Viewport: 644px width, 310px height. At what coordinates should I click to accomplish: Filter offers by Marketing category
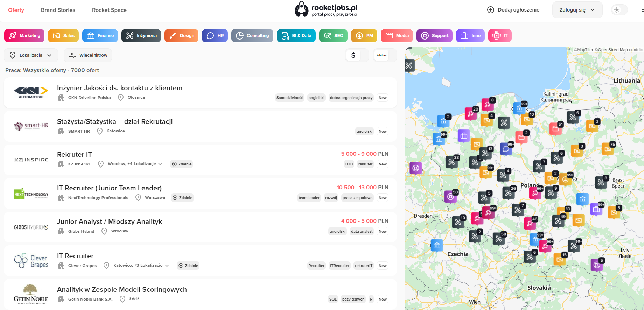tap(24, 36)
